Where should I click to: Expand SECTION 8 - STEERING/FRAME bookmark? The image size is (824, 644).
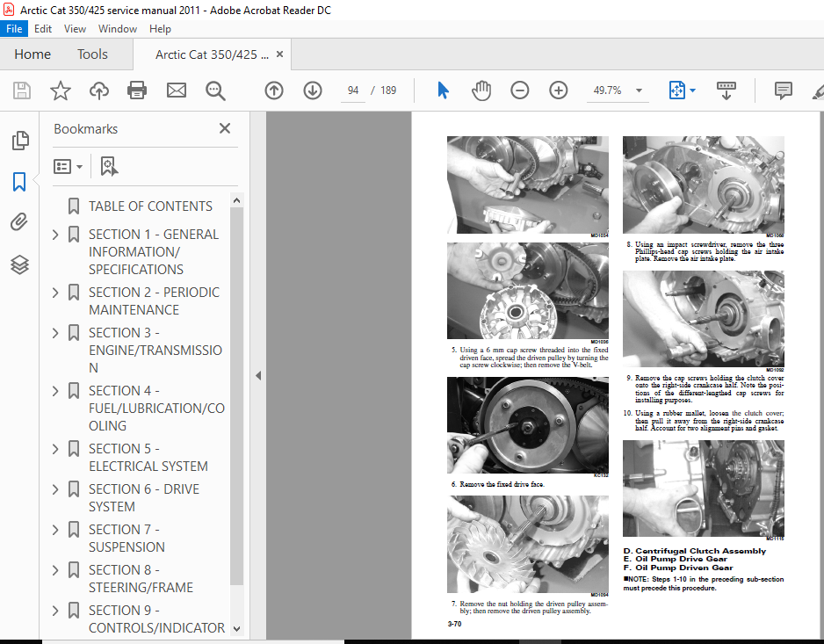(x=55, y=570)
